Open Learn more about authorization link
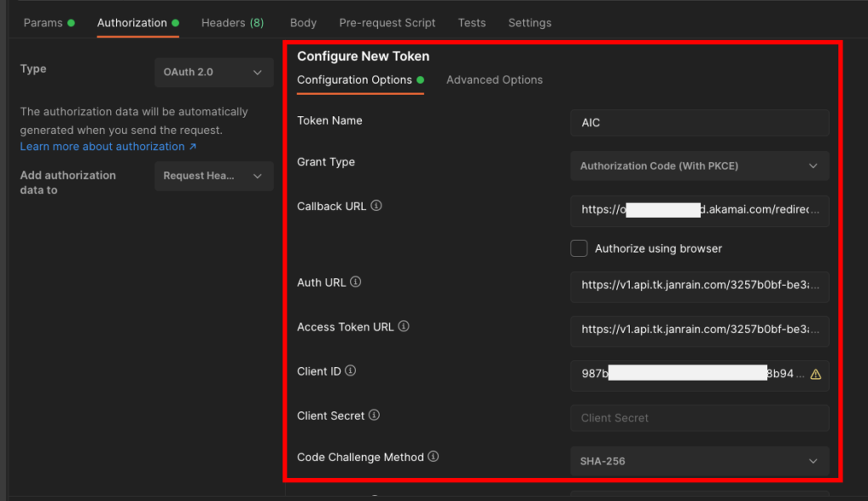Viewport: 868px width, 501px height. 108,147
